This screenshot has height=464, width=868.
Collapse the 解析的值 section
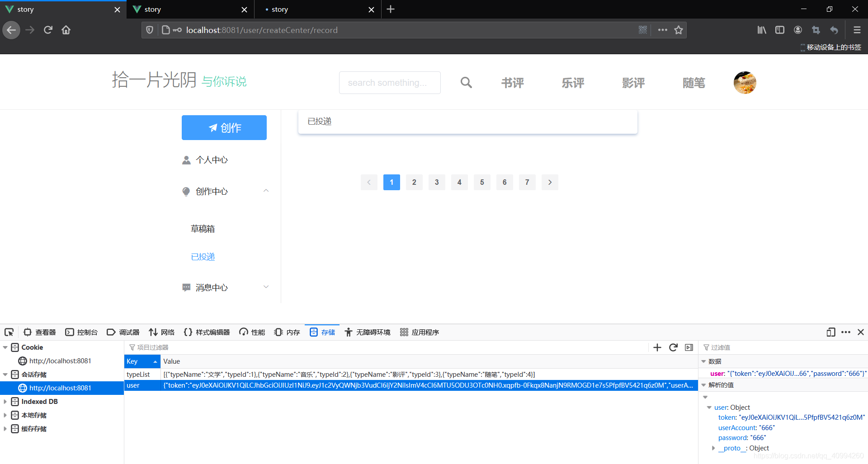pyautogui.click(x=703, y=385)
